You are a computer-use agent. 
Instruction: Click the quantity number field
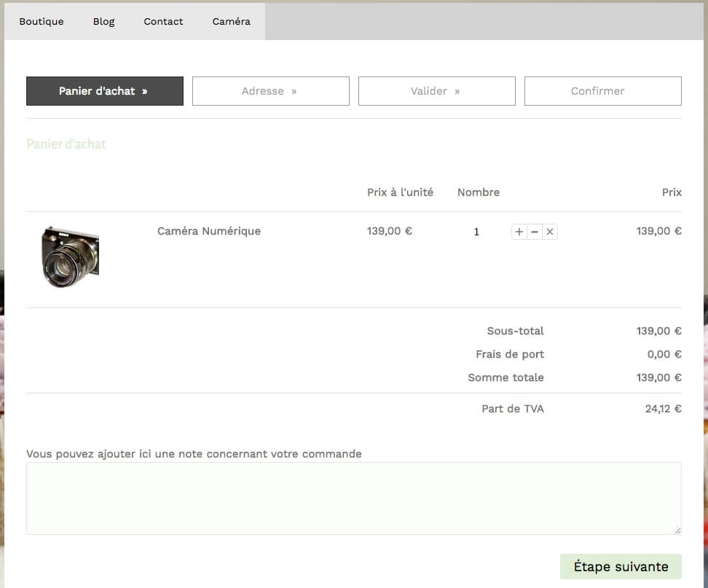click(476, 232)
